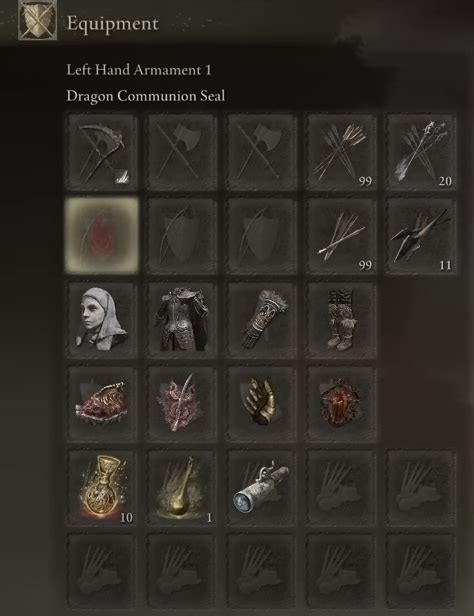Click the Equipment shield emblem icon
474x616 pixels.
point(38,19)
